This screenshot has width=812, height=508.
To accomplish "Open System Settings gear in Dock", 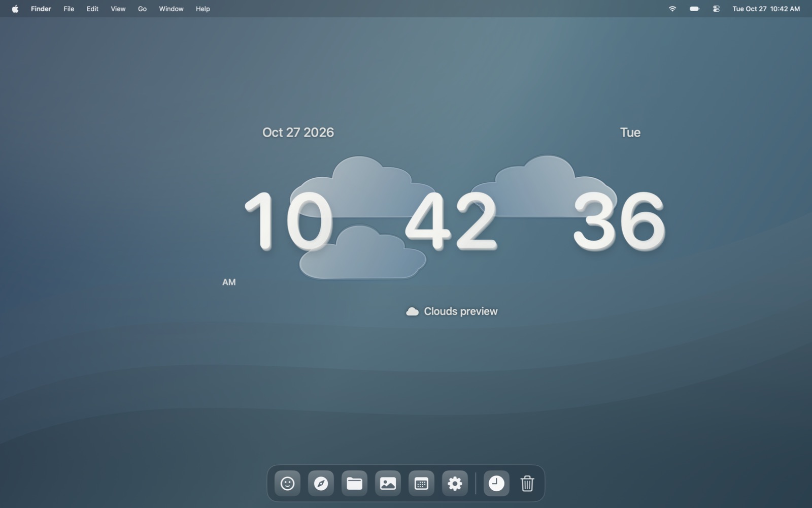I will click(x=455, y=483).
